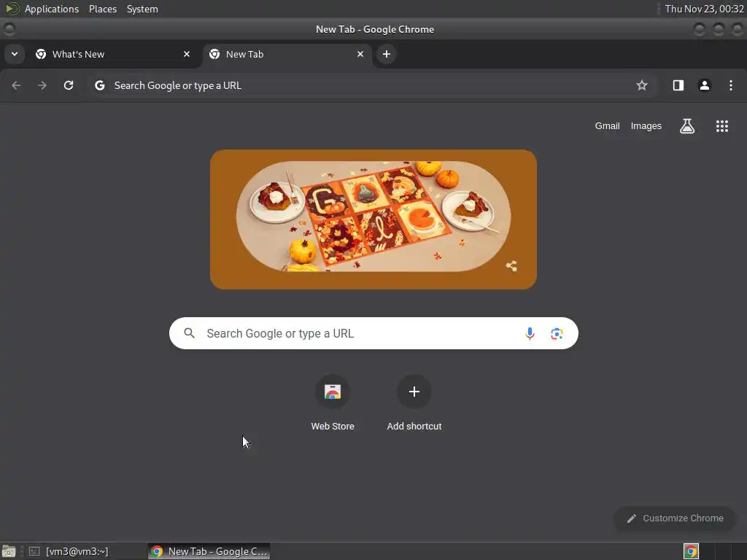Select the New Tab tab
The height and width of the screenshot is (560, 747).
point(287,54)
